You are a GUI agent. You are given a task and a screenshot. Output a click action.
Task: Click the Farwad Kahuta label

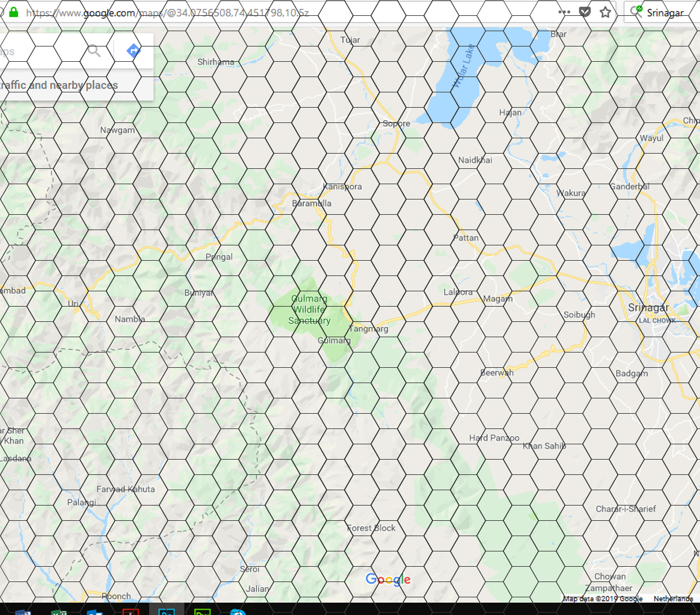[125, 489]
